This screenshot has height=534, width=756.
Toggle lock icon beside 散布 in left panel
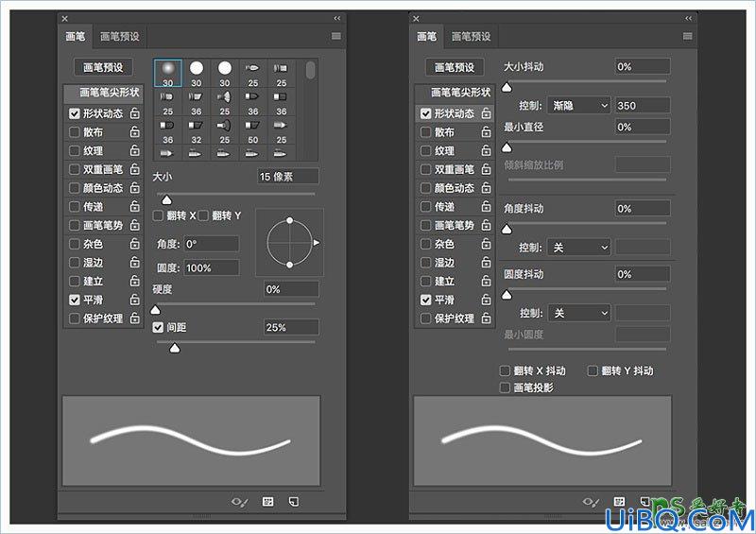pyautogui.click(x=134, y=131)
